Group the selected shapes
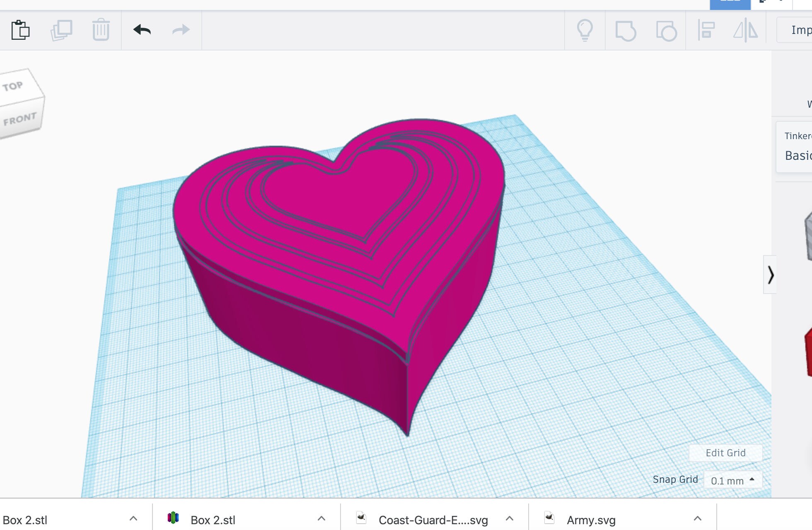This screenshot has width=812, height=530. [626, 30]
